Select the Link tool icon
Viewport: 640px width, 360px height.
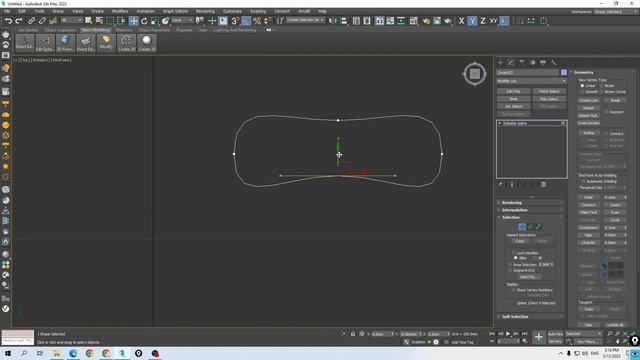pos(31,20)
